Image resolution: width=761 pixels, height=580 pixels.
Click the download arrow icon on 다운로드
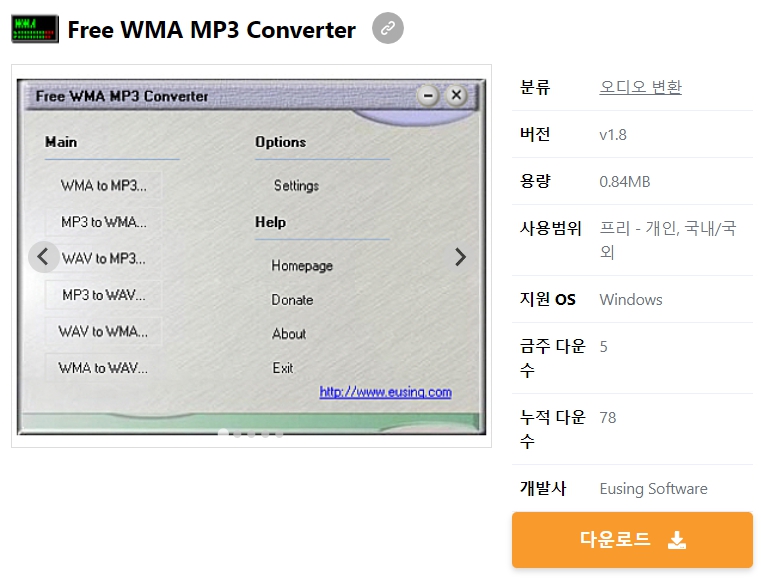click(677, 540)
